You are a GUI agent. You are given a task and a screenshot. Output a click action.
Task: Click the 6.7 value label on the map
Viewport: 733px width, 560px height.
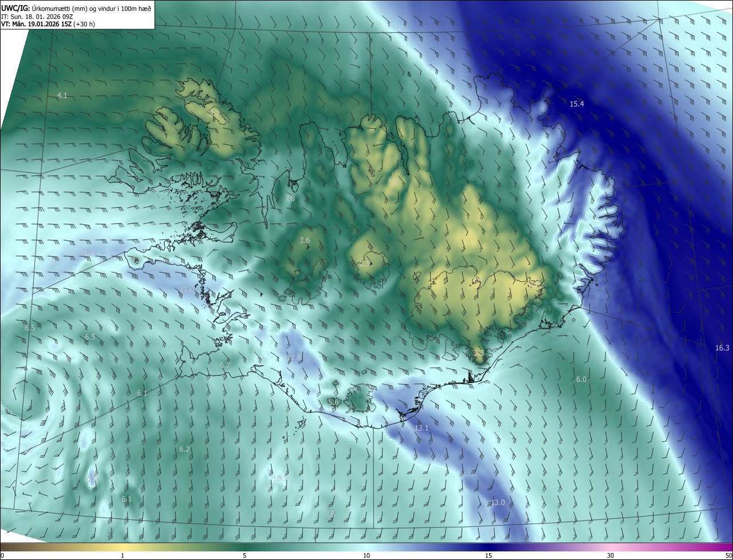[225, 365]
